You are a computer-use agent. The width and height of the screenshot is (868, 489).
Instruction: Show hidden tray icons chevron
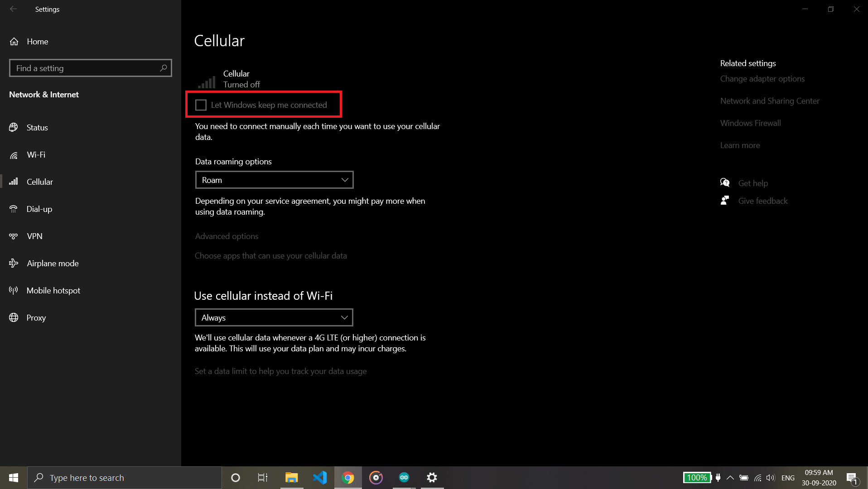pyautogui.click(x=730, y=478)
